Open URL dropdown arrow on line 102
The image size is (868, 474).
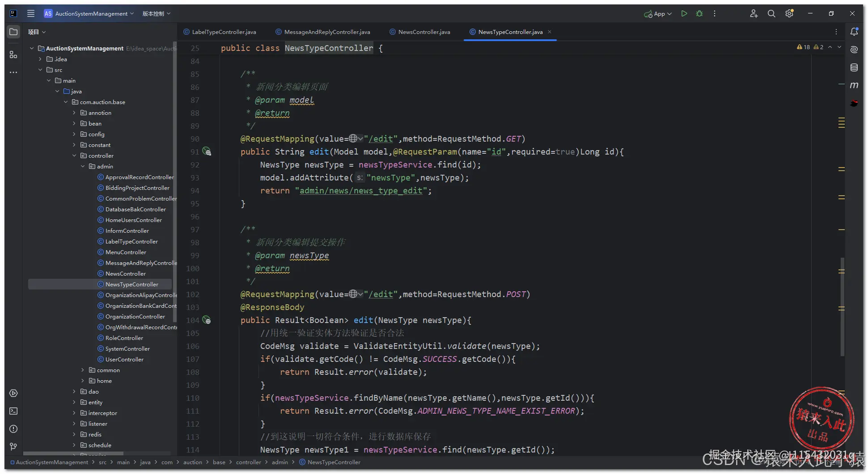[360, 294]
